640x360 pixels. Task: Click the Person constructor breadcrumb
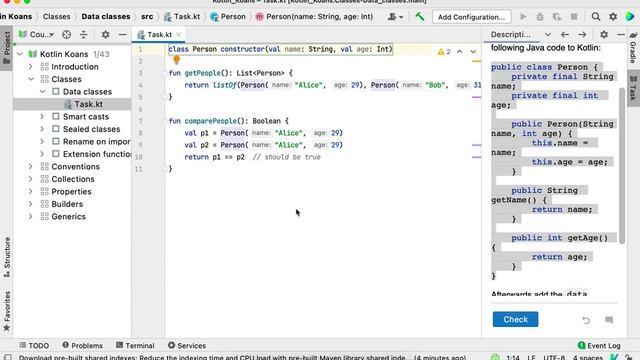click(x=314, y=17)
